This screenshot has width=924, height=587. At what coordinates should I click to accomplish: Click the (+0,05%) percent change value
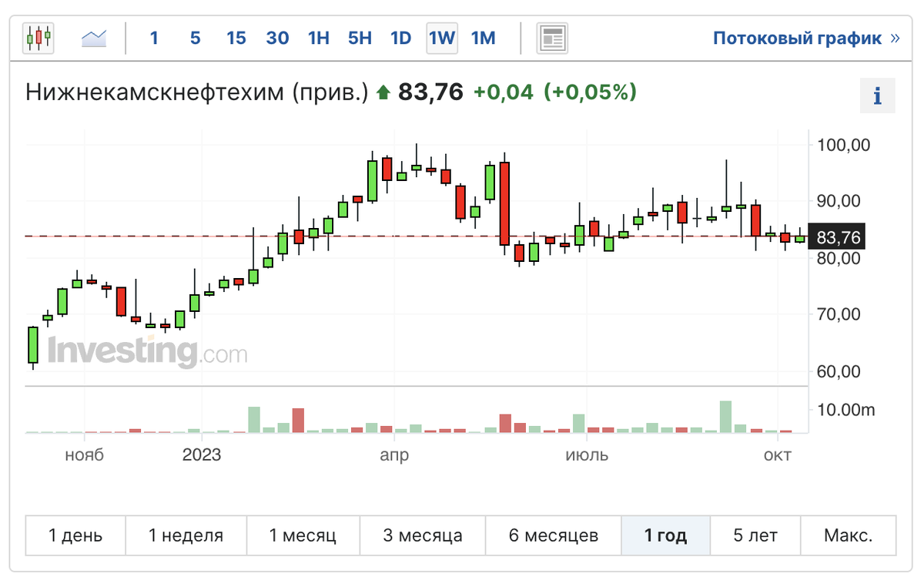(x=591, y=92)
